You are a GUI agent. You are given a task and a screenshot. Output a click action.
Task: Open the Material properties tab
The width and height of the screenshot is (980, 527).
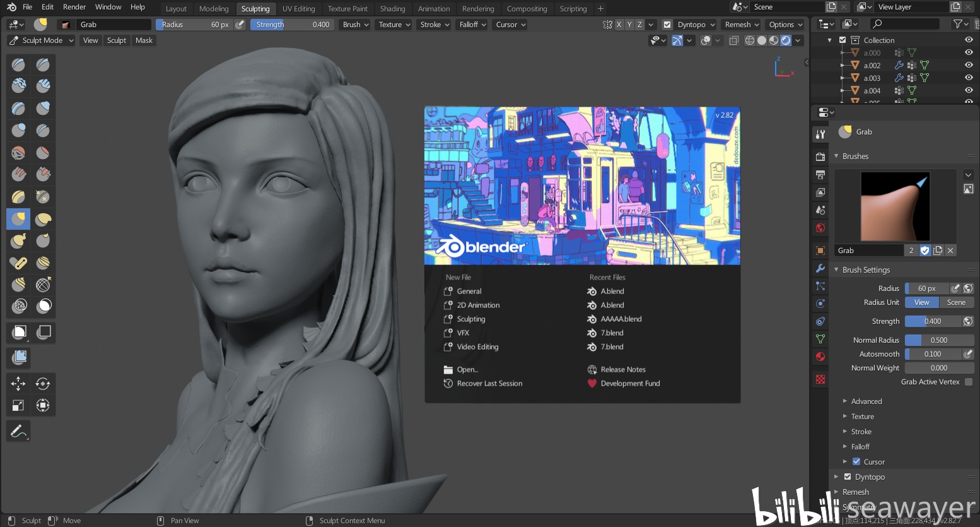click(820, 357)
